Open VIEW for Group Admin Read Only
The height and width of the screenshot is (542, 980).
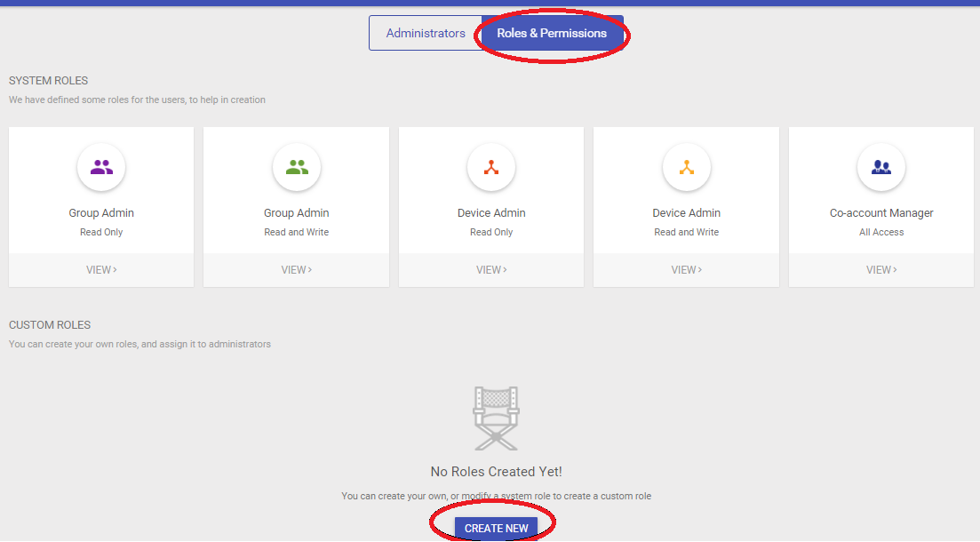click(101, 270)
